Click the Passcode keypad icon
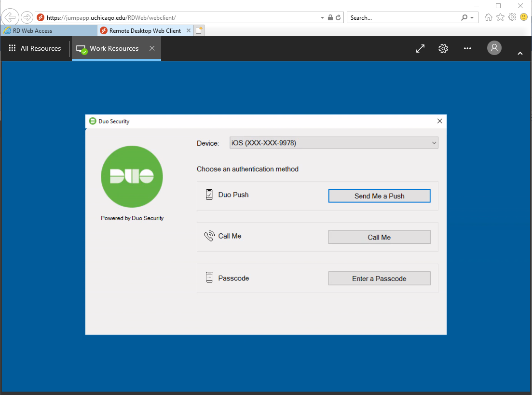The image size is (532, 395). click(x=209, y=277)
